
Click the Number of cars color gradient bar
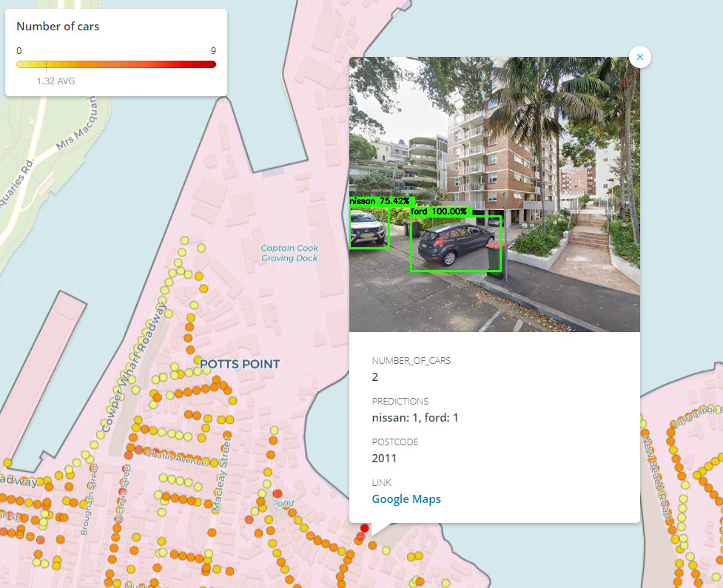click(116, 64)
